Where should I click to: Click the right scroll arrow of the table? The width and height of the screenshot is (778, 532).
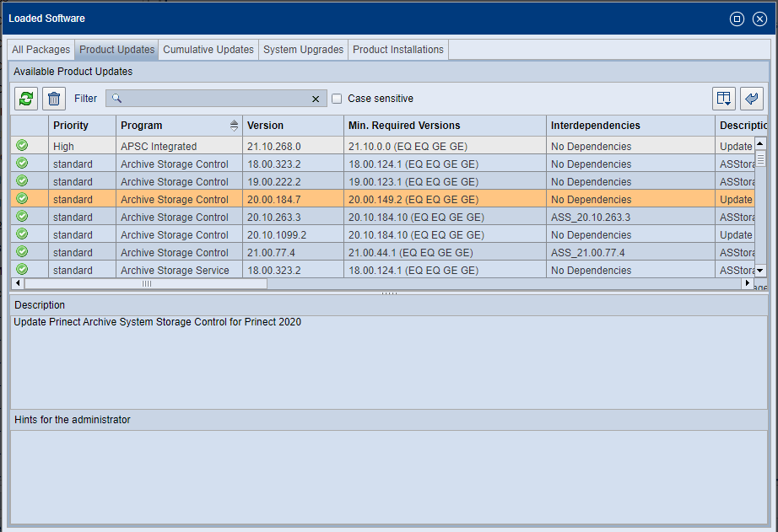pyautogui.click(x=746, y=283)
